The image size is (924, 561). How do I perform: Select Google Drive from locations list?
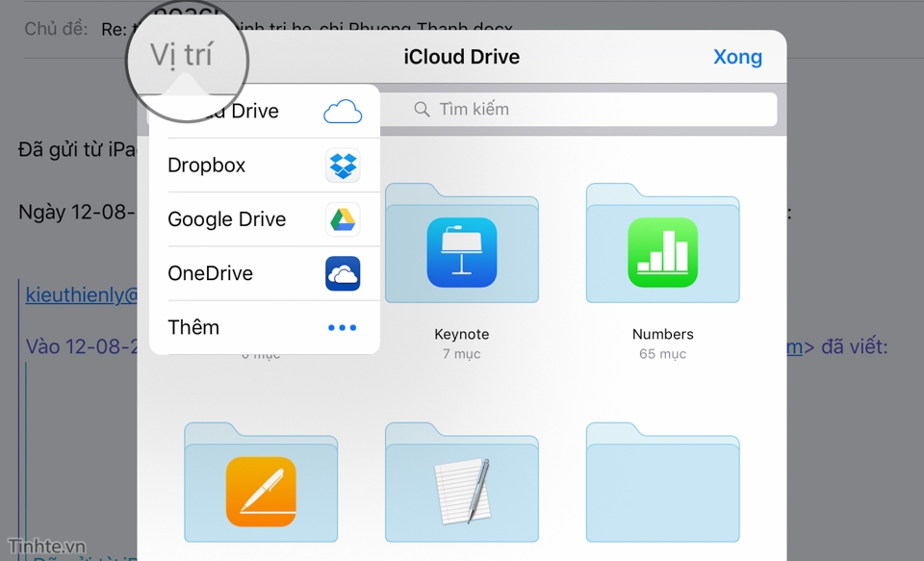tap(265, 219)
